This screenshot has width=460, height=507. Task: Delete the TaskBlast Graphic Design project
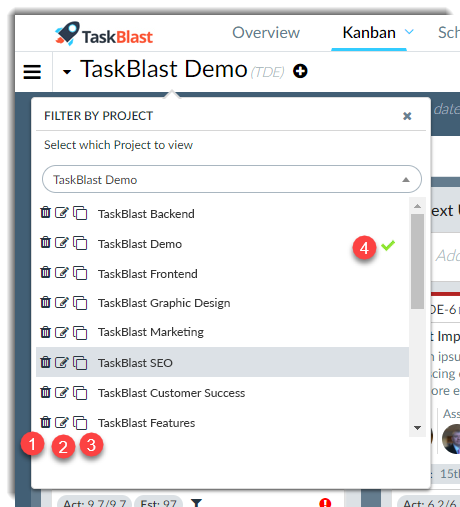[x=45, y=302]
